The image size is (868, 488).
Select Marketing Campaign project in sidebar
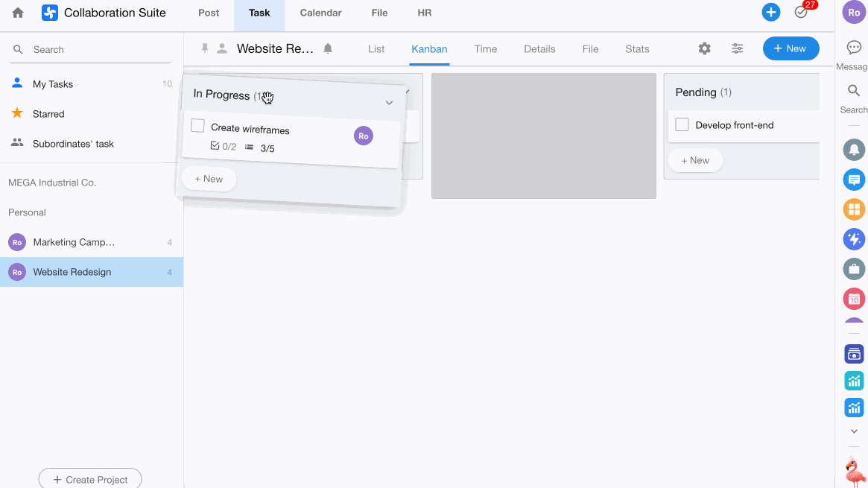click(75, 242)
